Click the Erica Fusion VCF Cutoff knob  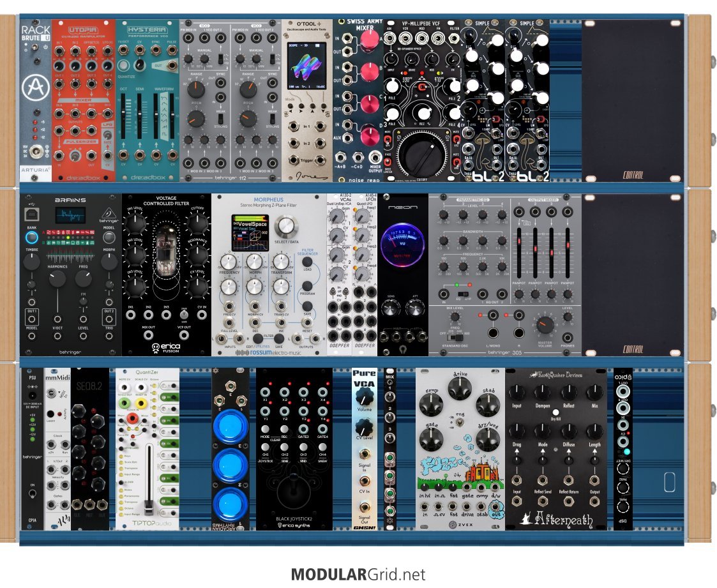(197, 223)
